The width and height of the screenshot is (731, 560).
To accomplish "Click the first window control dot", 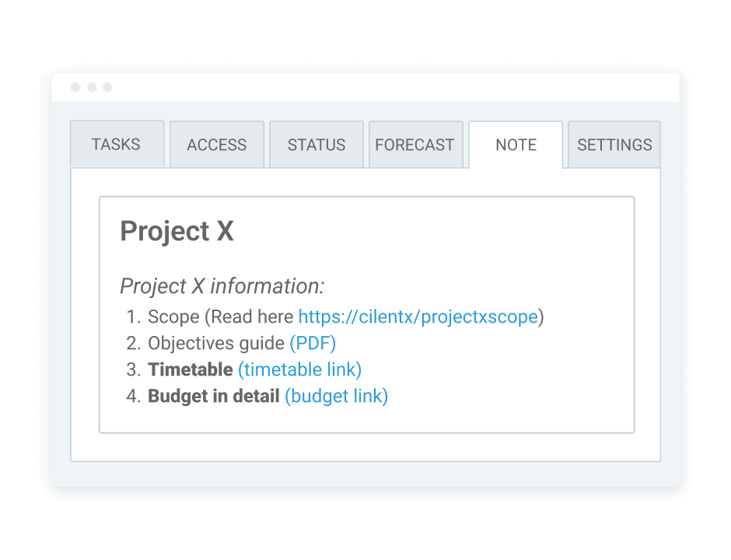I will (75, 87).
